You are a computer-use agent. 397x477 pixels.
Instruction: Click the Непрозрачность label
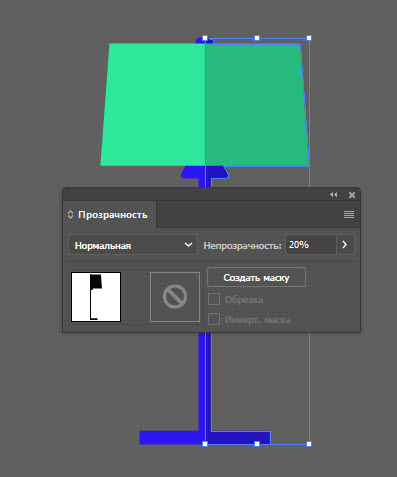coord(242,246)
